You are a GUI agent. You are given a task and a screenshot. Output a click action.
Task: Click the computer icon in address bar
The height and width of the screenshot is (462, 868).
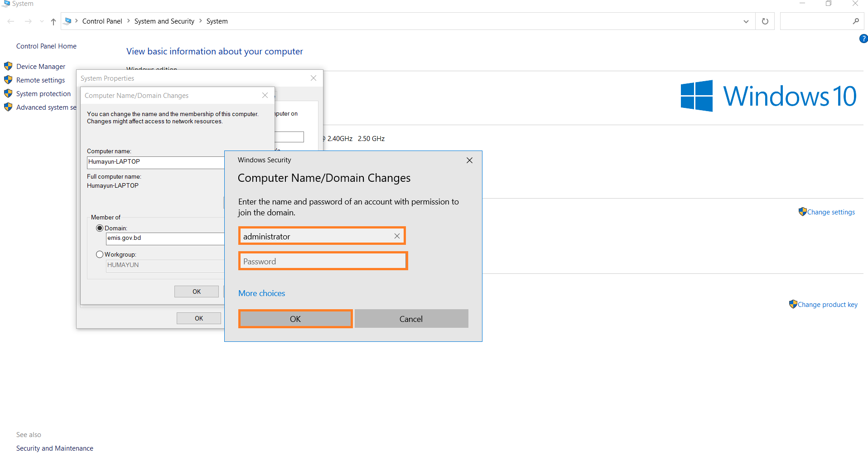(68, 21)
